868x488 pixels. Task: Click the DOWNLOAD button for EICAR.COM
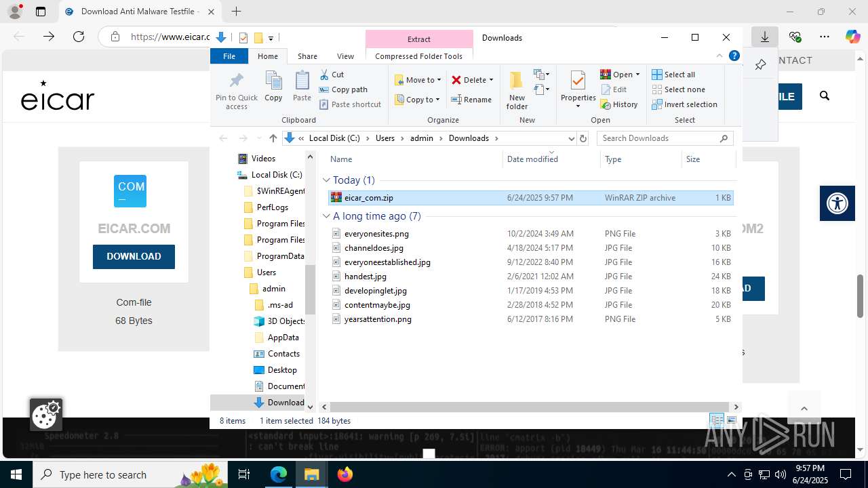(x=134, y=257)
